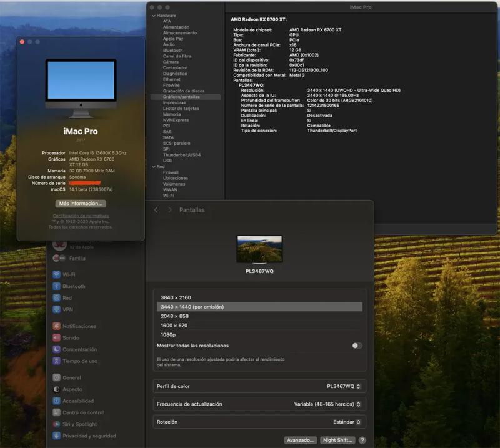Open Centro de control icon
500x448 pixels.
coord(56,412)
